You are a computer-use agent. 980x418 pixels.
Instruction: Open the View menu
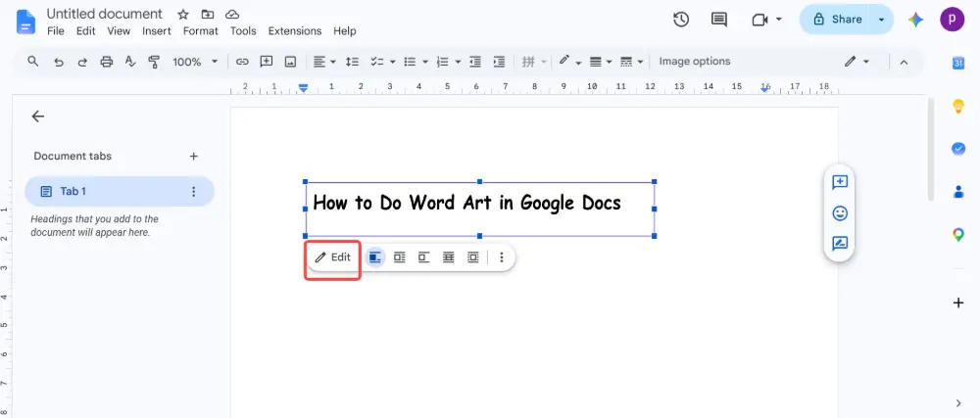(119, 31)
